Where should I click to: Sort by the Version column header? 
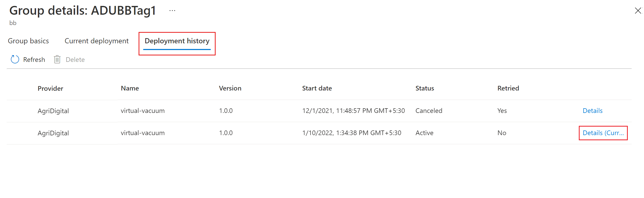pos(230,88)
